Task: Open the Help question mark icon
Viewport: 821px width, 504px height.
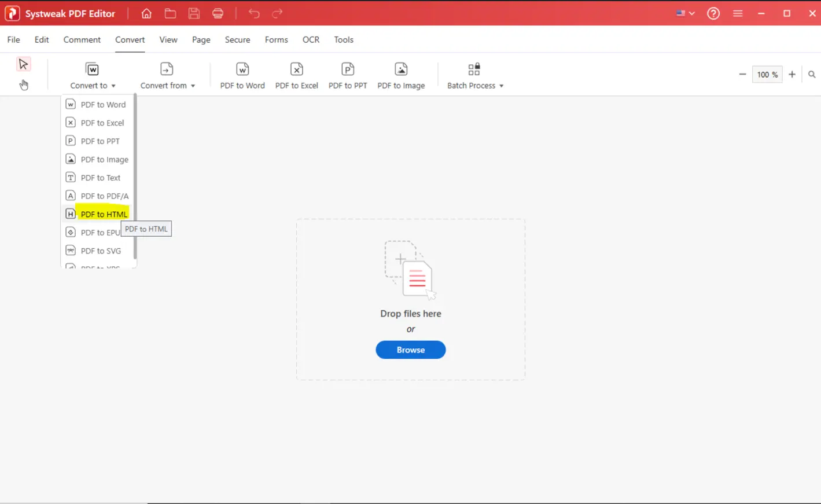Action: pos(713,13)
